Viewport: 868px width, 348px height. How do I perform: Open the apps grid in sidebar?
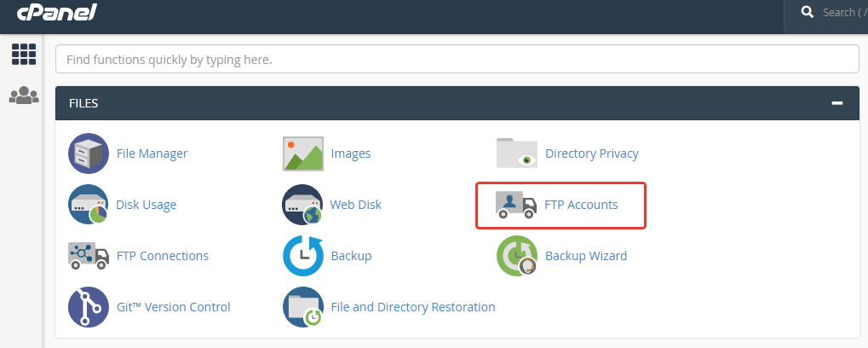click(24, 54)
